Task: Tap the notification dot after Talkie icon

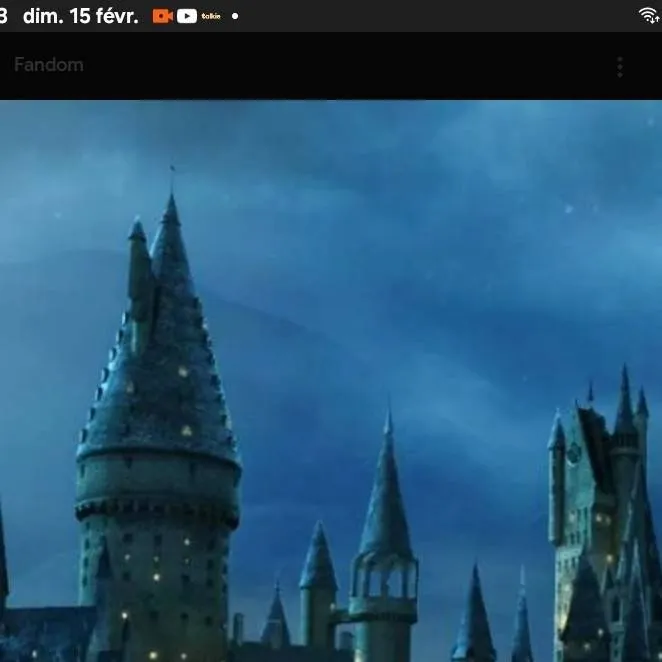Action: coord(235,16)
